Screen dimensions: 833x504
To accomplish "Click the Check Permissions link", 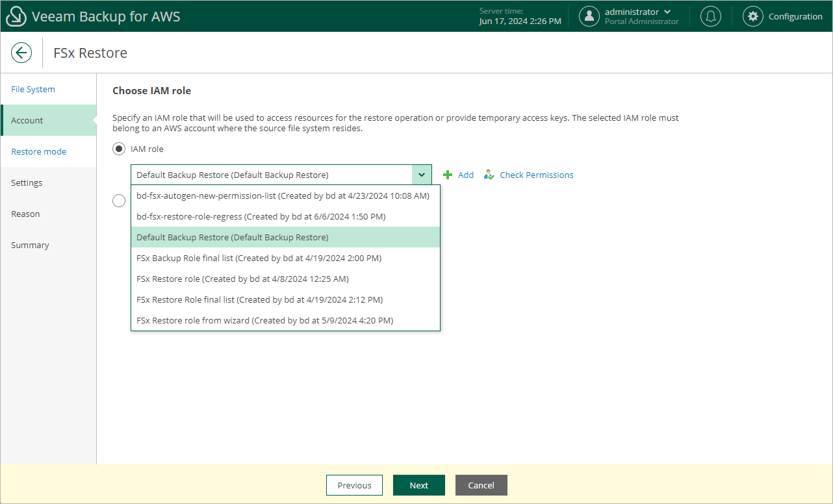I will pyautogui.click(x=537, y=175).
